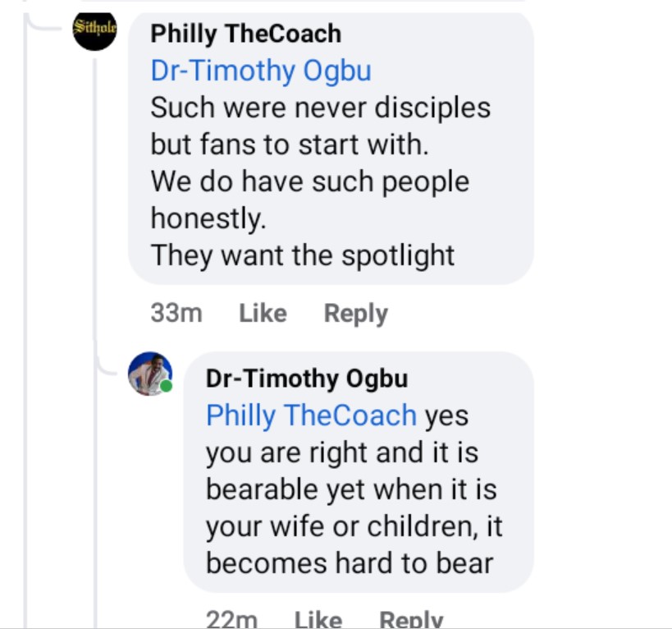The height and width of the screenshot is (629, 672).
Task: Open Dr-Timothy Ogbu's profile from reply author name
Action: tap(307, 379)
